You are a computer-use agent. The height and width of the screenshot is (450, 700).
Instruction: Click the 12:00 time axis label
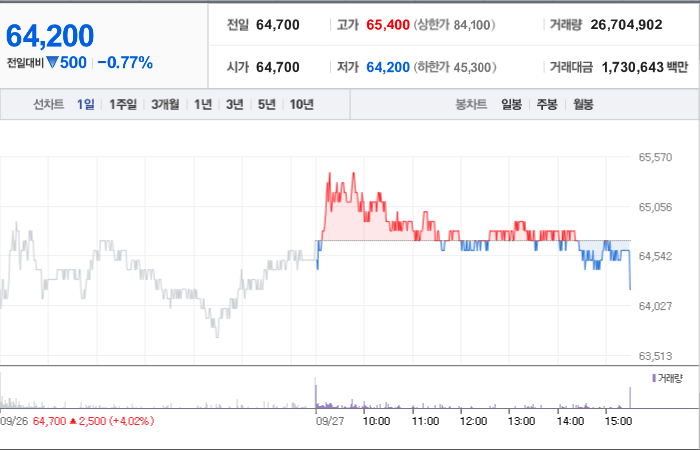[473, 421]
